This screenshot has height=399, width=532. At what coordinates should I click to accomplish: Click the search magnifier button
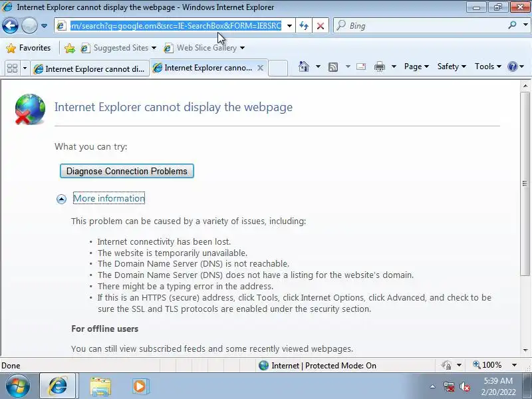click(512, 25)
